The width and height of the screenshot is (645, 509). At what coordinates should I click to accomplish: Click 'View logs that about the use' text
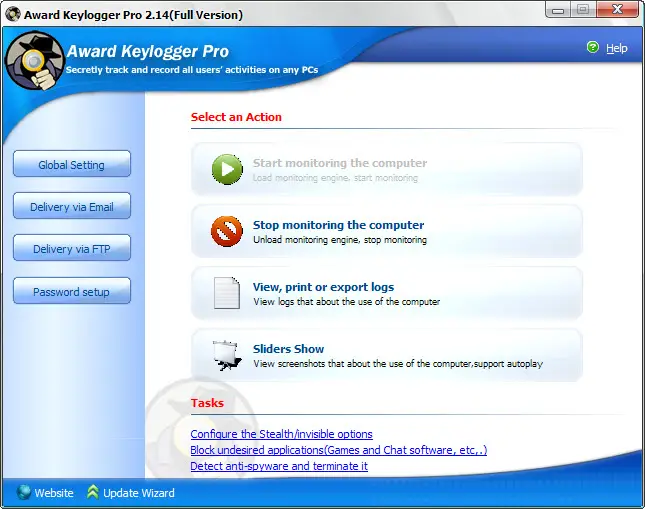(x=346, y=302)
